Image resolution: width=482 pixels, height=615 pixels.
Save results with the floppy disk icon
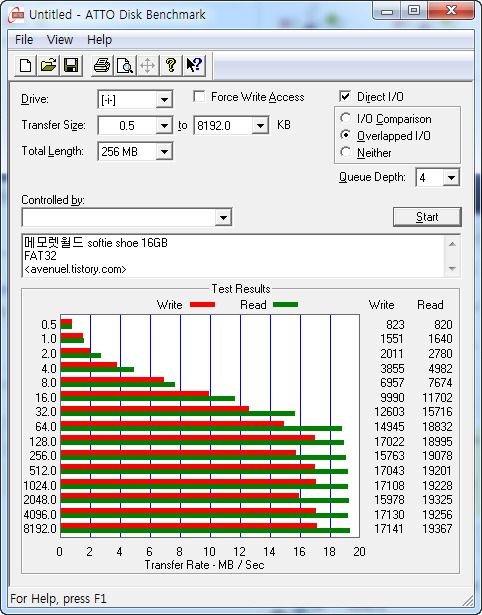point(71,65)
